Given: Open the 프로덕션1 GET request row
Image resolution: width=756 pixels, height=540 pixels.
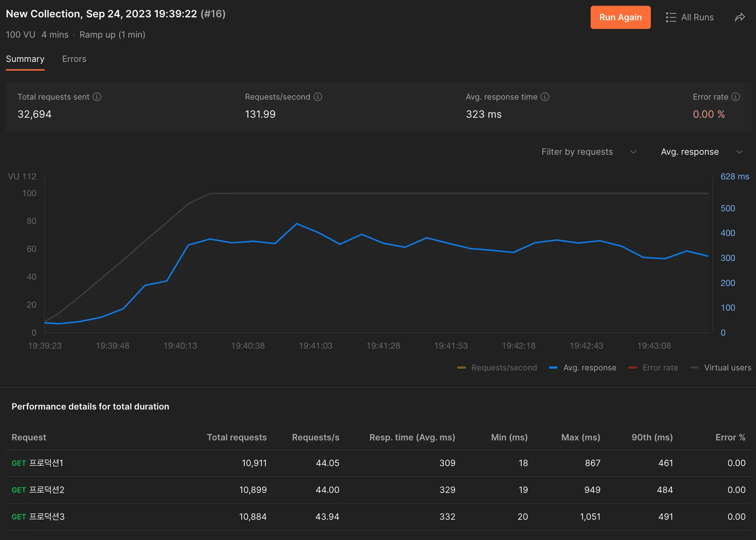Looking at the screenshot, I should pos(46,463).
